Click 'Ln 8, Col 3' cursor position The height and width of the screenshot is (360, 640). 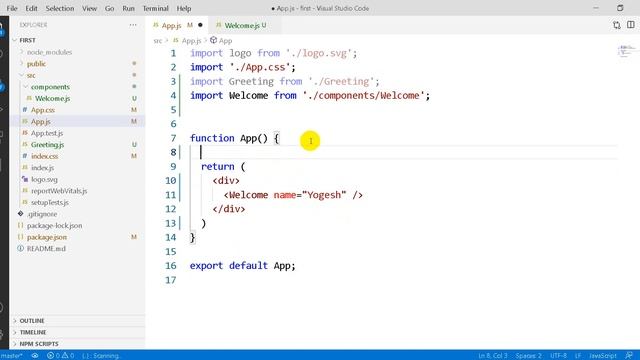point(493,356)
